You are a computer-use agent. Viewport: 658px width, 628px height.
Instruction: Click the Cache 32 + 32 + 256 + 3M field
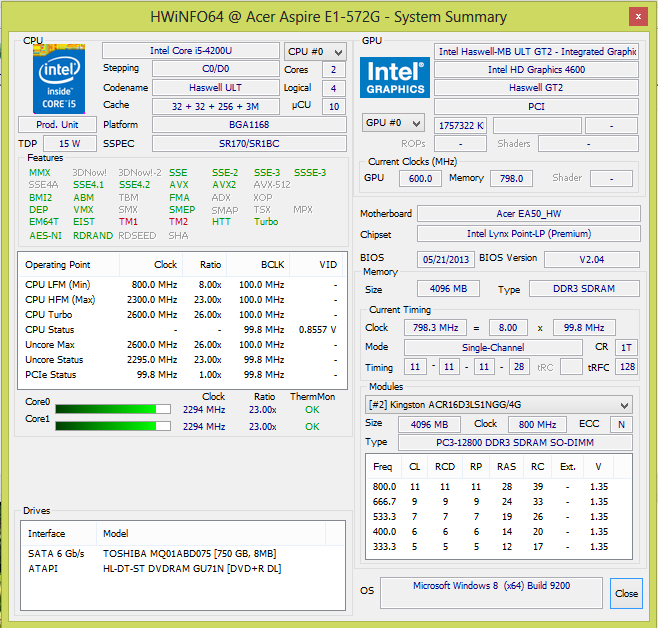click(x=216, y=107)
